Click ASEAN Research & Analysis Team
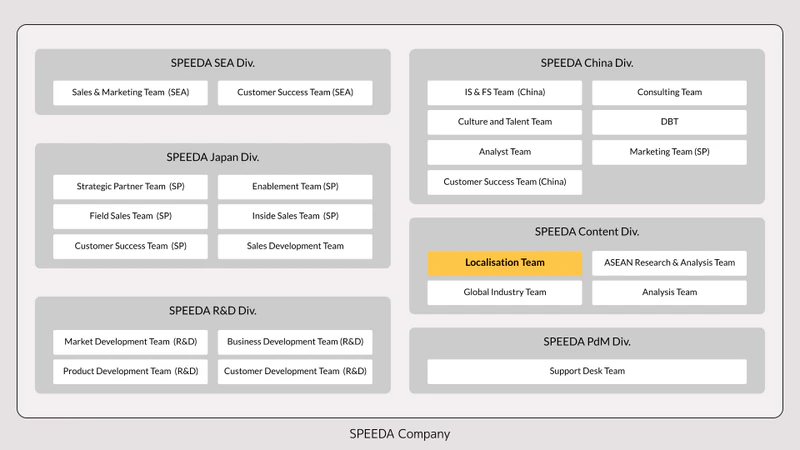This screenshot has height=450, width=800. pyautogui.click(x=669, y=263)
